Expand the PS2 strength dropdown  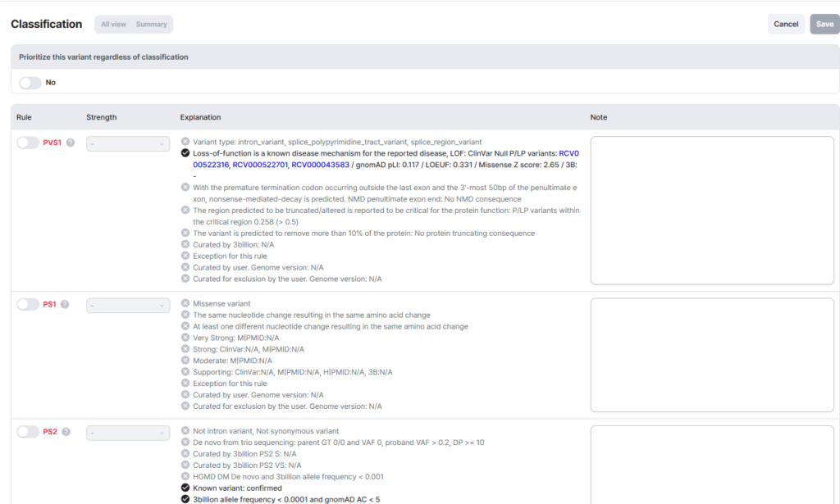coord(128,433)
